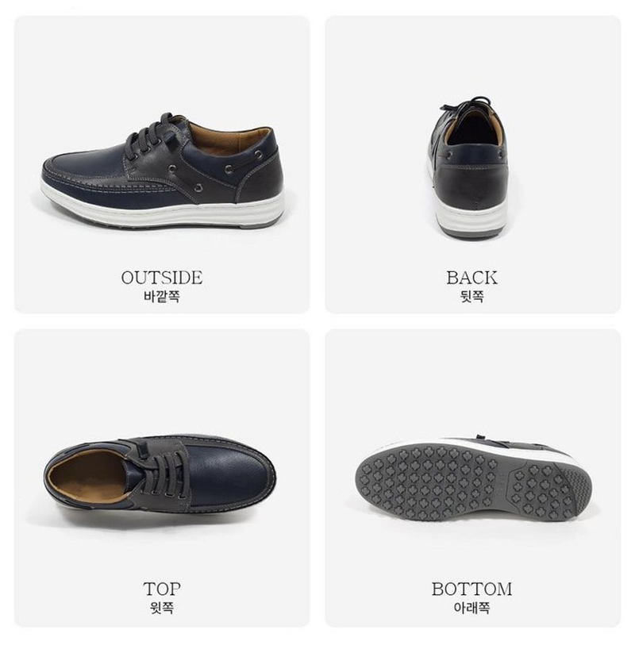Viewport: 635px width, 672px height.
Task: Click the Korean caption 아래쪽
Action: click(x=471, y=608)
